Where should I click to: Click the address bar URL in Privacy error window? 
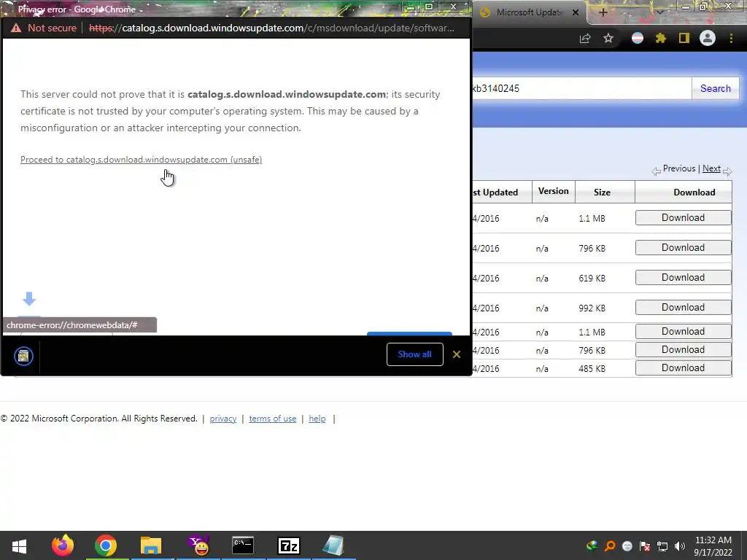click(271, 28)
